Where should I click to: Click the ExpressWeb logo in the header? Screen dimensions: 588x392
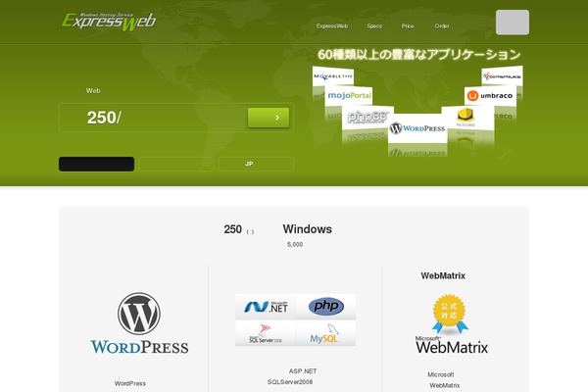109,21
